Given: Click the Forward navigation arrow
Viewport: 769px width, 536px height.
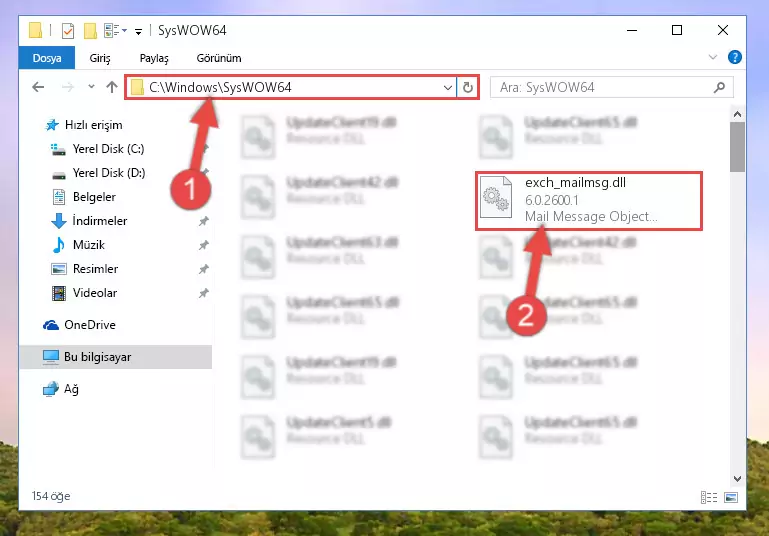Looking at the screenshot, I should point(68,87).
